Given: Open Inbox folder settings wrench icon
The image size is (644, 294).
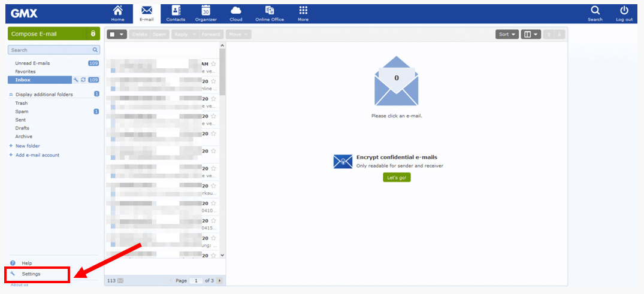Looking at the screenshot, I should click(75, 80).
